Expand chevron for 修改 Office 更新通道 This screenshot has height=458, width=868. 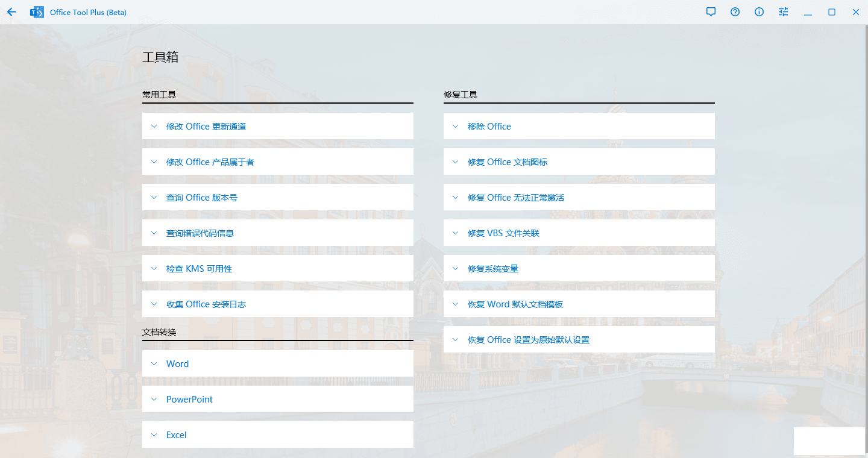pos(154,127)
